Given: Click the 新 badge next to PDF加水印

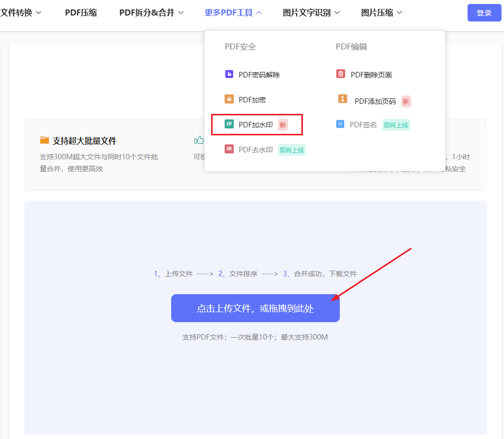Looking at the screenshot, I should click(x=283, y=125).
